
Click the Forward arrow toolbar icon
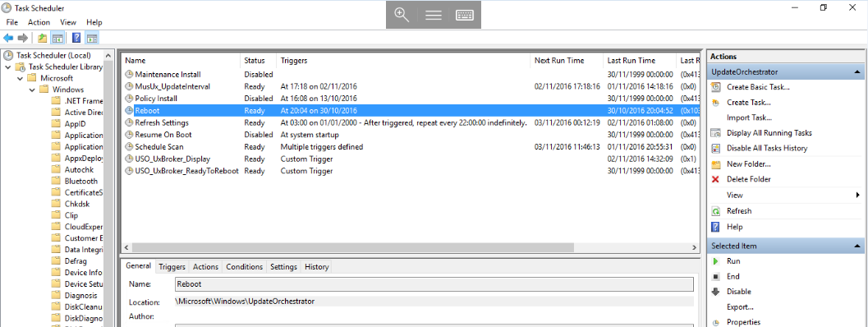tap(23, 38)
